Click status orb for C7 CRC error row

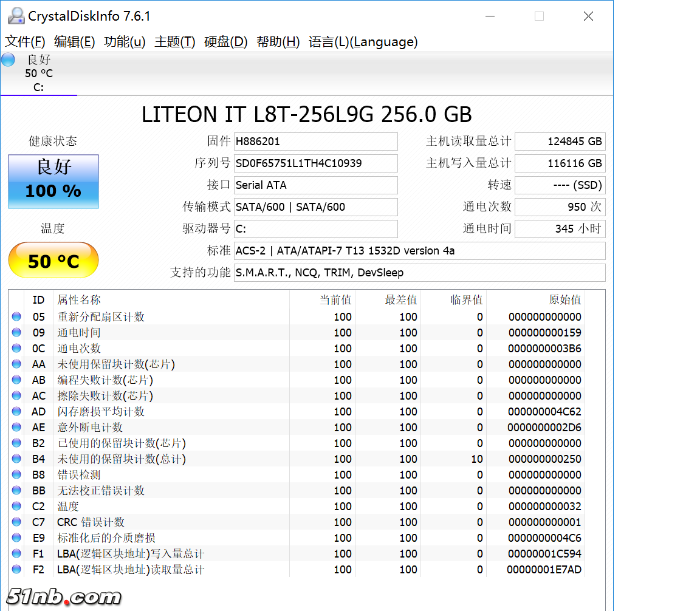pyautogui.click(x=16, y=522)
